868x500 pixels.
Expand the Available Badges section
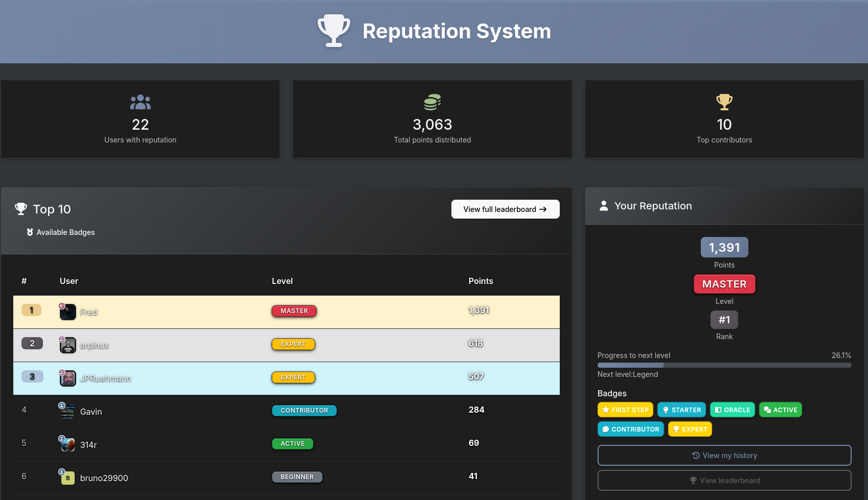click(x=61, y=232)
